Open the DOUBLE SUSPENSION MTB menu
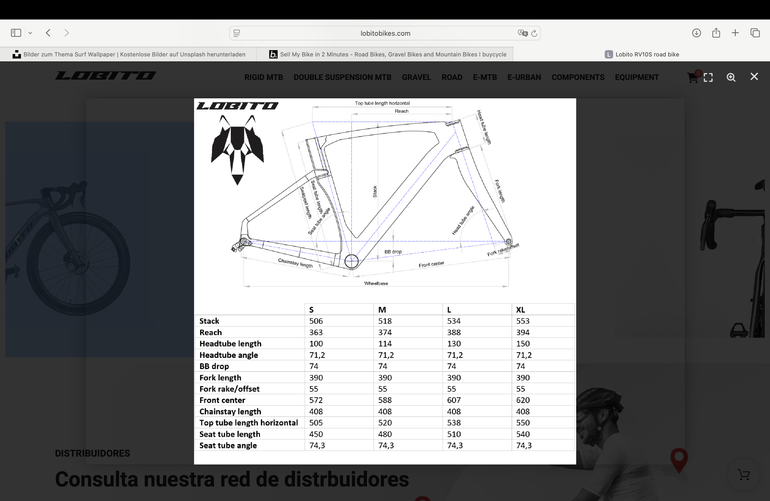 pos(342,78)
